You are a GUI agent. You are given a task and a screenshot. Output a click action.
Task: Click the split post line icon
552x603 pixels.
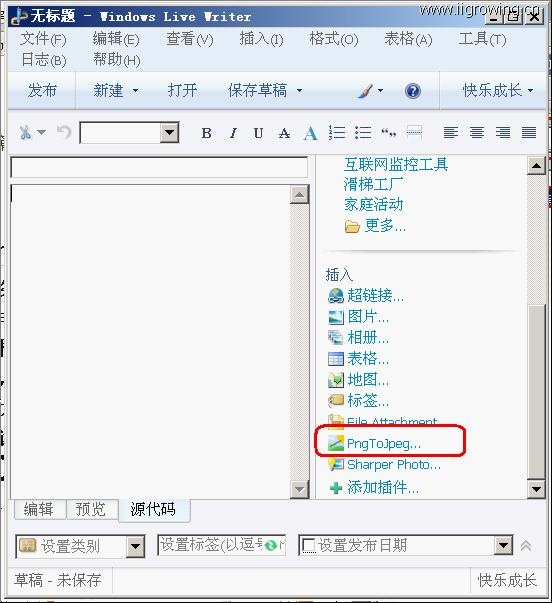pos(414,132)
